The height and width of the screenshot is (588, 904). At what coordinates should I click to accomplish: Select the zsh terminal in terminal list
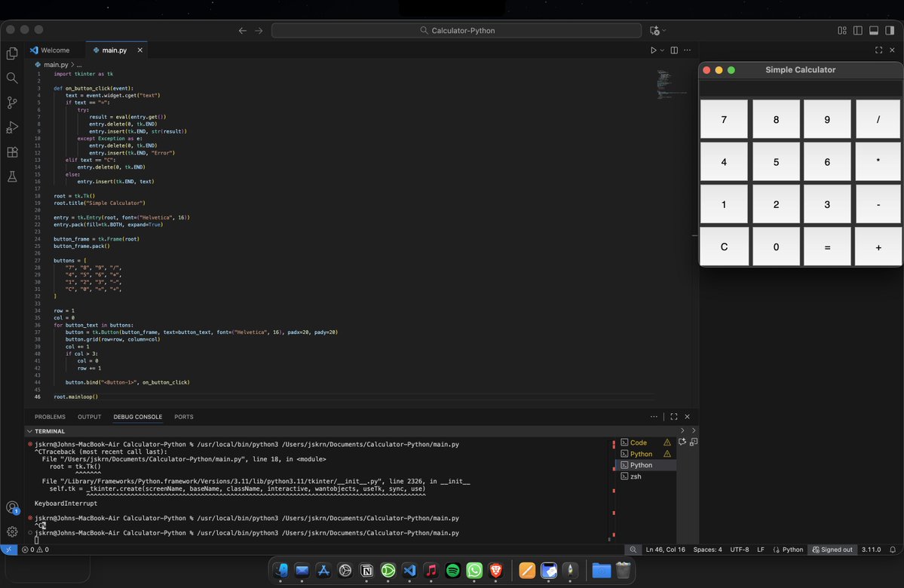coord(645,476)
